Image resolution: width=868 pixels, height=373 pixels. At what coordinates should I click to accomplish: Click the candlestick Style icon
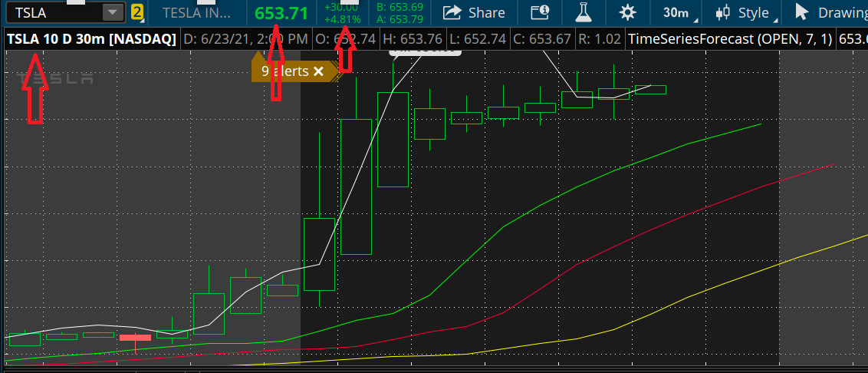722,12
